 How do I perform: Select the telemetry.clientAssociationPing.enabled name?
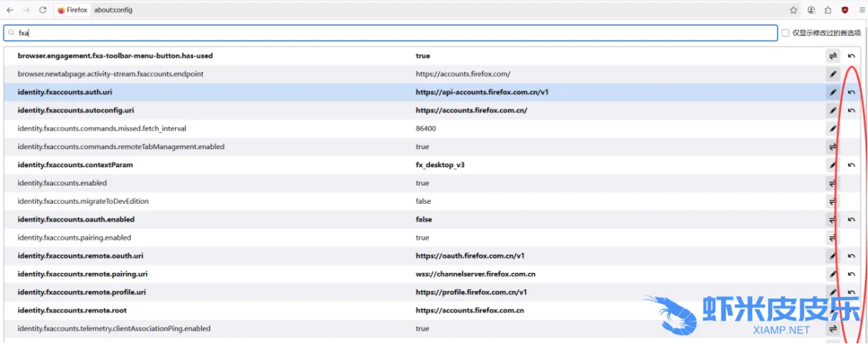click(114, 329)
